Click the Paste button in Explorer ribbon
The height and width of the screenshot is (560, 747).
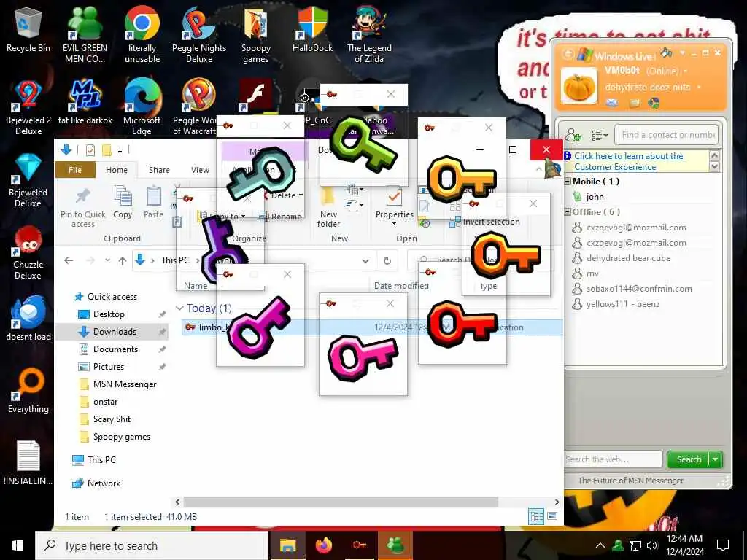(x=153, y=202)
